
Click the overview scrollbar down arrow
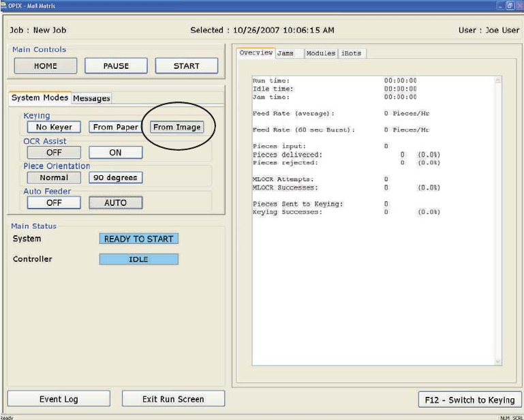(497, 361)
